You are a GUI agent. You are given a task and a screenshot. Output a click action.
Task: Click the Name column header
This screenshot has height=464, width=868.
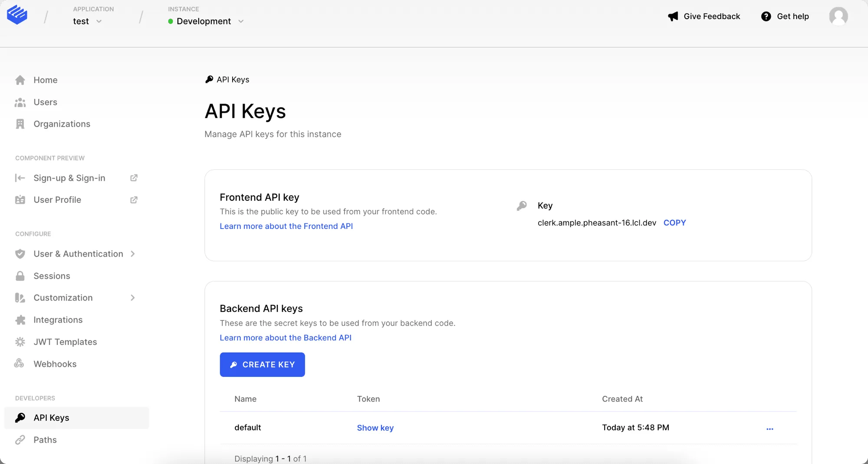coord(245,399)
